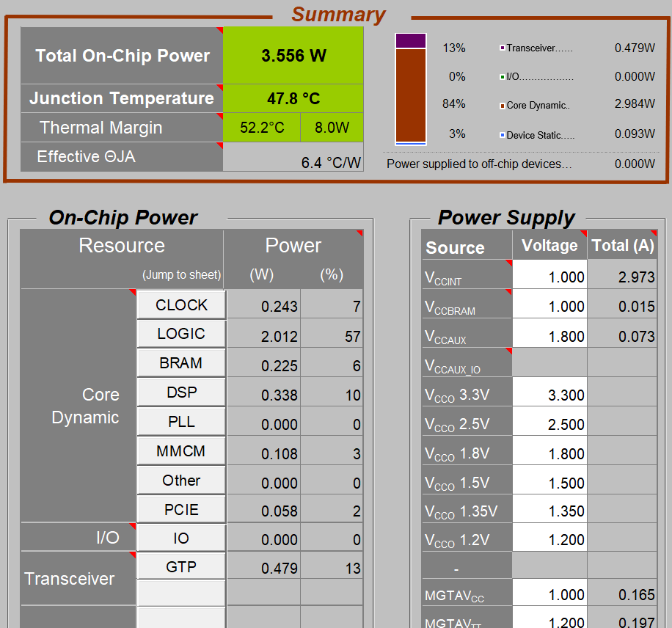This screenshot has height=628, width=672.
Task: Select the PLL resource button
Action: click(x=181, y=422)
